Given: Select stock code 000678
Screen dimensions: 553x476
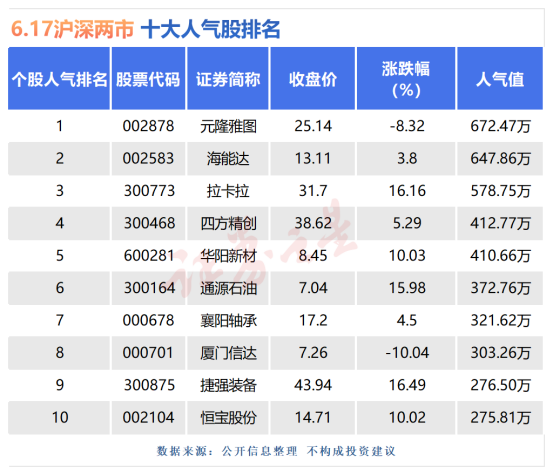Looking at the screenshot, I should [148, 321].
